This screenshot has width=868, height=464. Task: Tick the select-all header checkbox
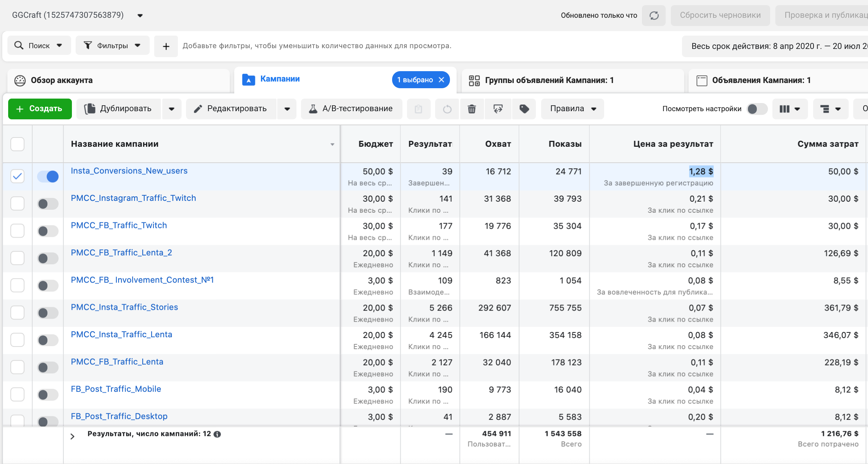coord(17,144)
